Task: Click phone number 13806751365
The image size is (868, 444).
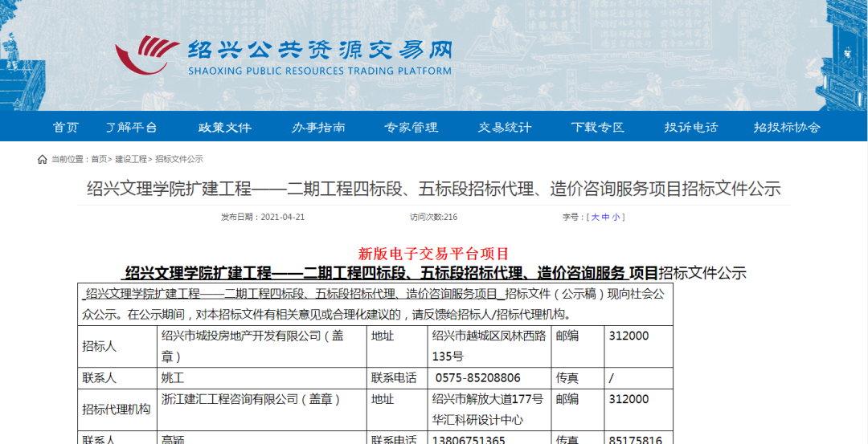Action: [469, 441]
